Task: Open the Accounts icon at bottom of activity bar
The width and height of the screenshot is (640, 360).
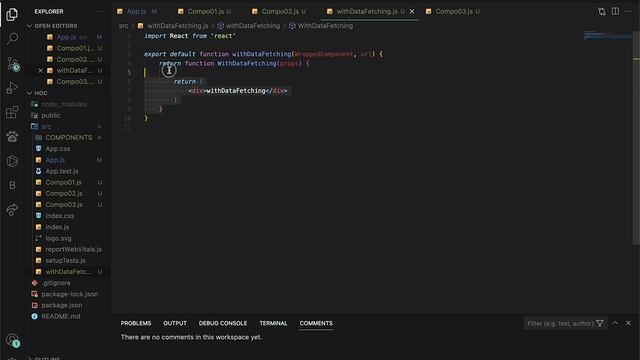Action: [12, 340]
